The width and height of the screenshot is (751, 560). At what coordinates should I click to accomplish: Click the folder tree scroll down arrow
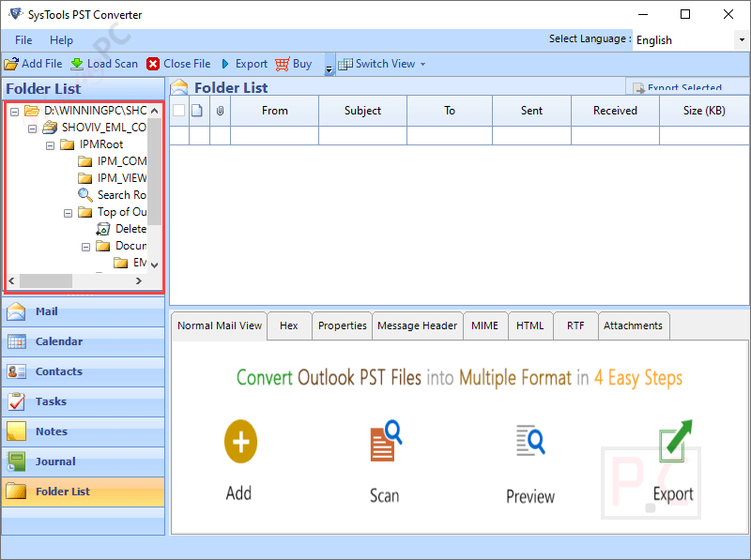pyautogui.click(x=154, y=265)
